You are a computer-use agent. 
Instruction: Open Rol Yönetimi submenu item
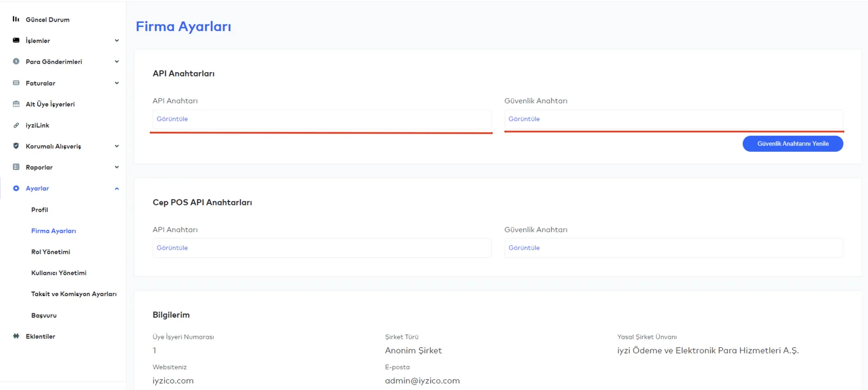[50, 252]
